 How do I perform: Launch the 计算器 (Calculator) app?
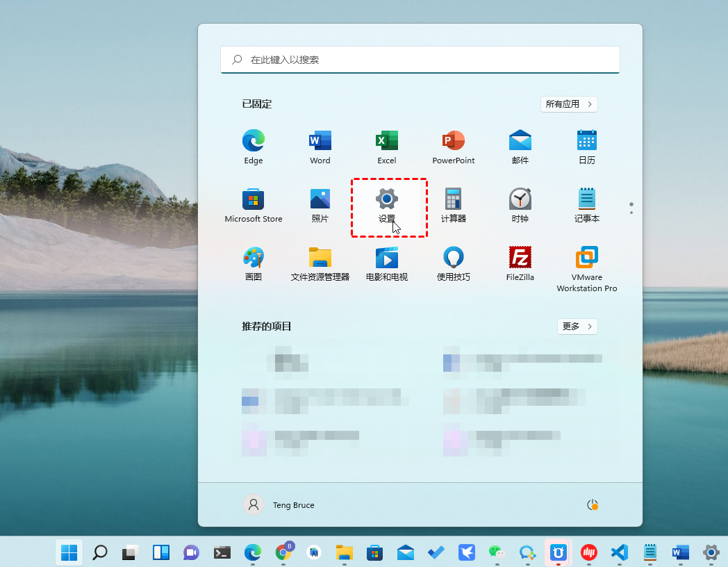(x=453, y=206)
